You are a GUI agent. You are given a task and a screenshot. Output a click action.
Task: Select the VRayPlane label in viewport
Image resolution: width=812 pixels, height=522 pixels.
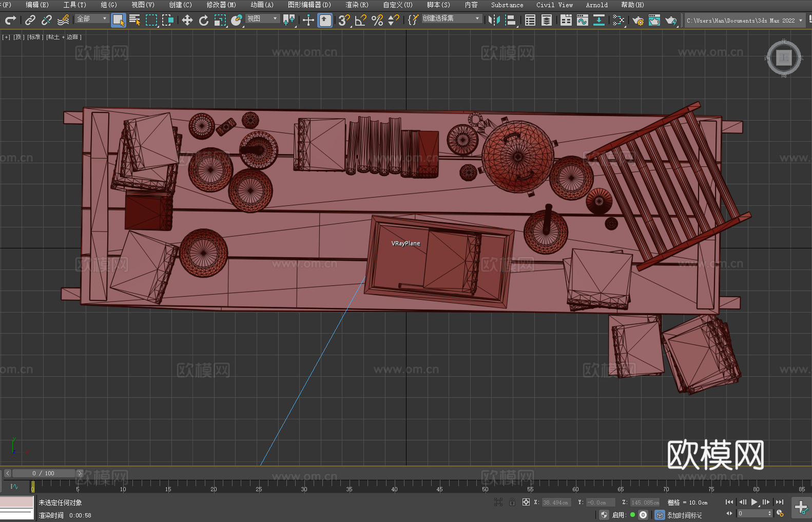(405, 243)
